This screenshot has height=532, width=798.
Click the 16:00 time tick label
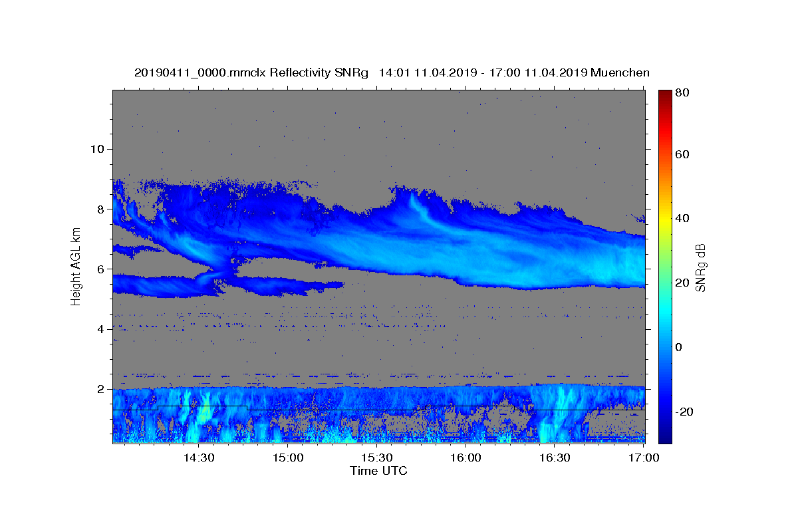click(465, 458)
